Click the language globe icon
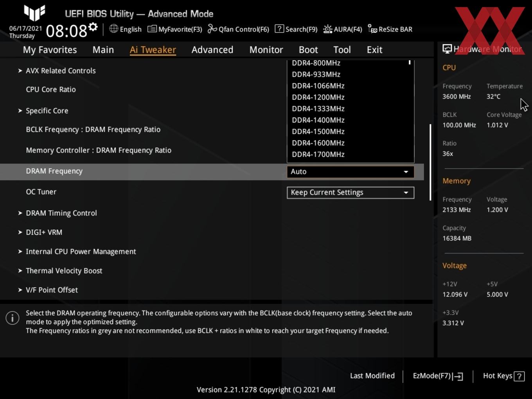532x399 pixels. 113,29
